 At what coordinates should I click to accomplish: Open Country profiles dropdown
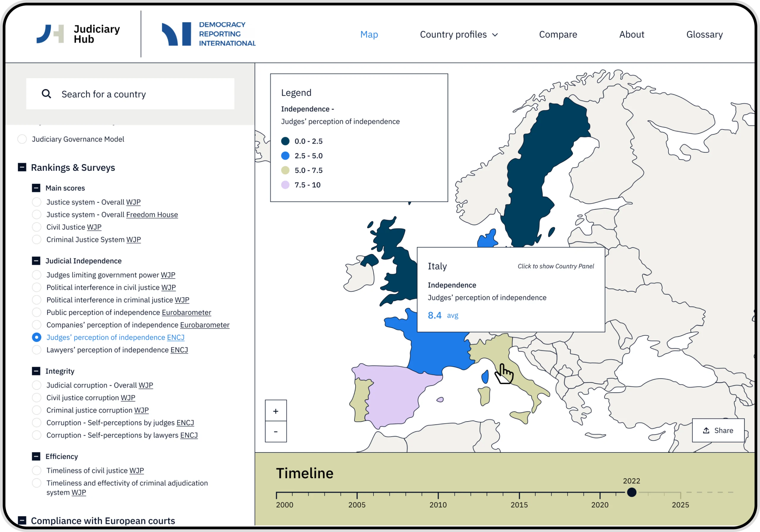click(458, 34)
